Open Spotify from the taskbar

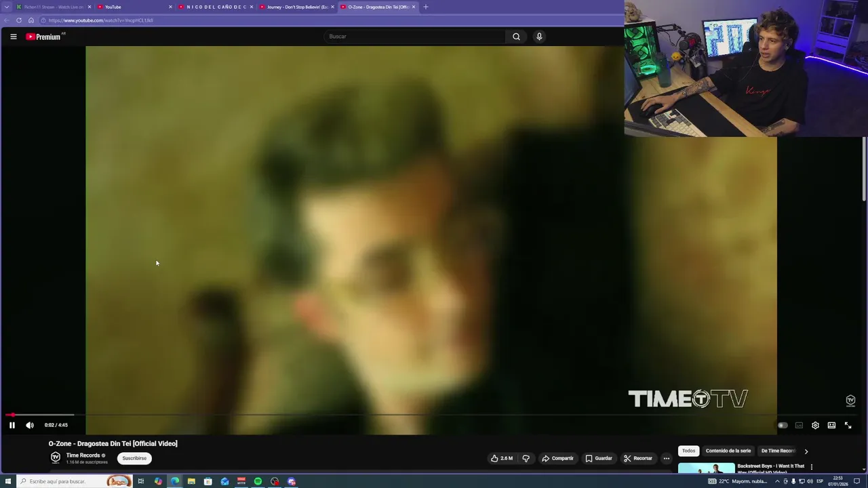click(258, 481)
